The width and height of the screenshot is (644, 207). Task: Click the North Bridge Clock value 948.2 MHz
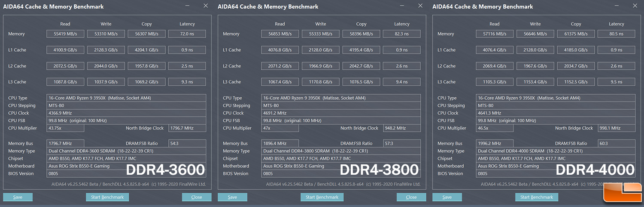click(401, 128)
